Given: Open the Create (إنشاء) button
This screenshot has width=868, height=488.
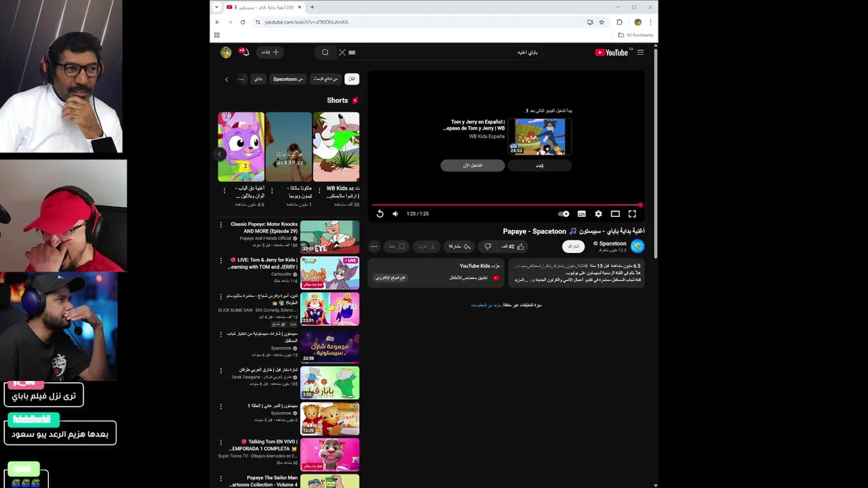Looking at the screenshot, I should pos(269,52).
